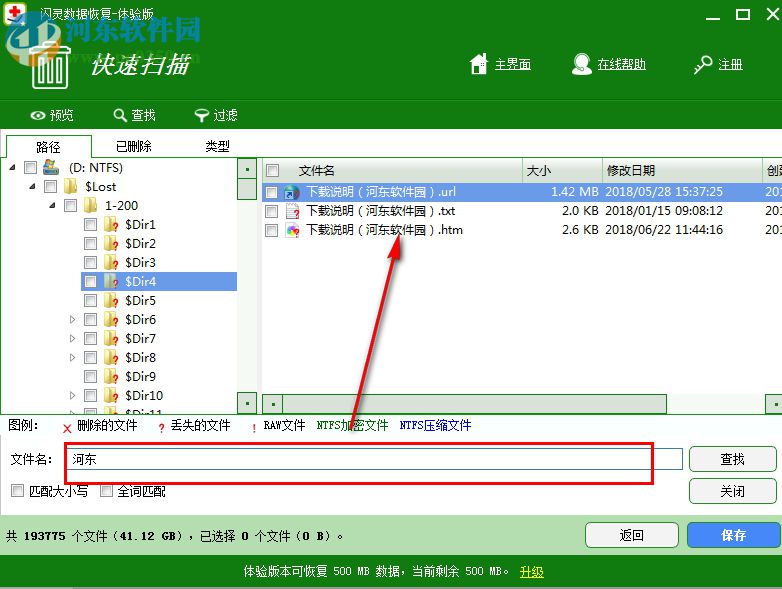Image resolution: width=782 pixels, height=589 pixels.
Task: Click the 返回 back button
Action: point(631,535)
